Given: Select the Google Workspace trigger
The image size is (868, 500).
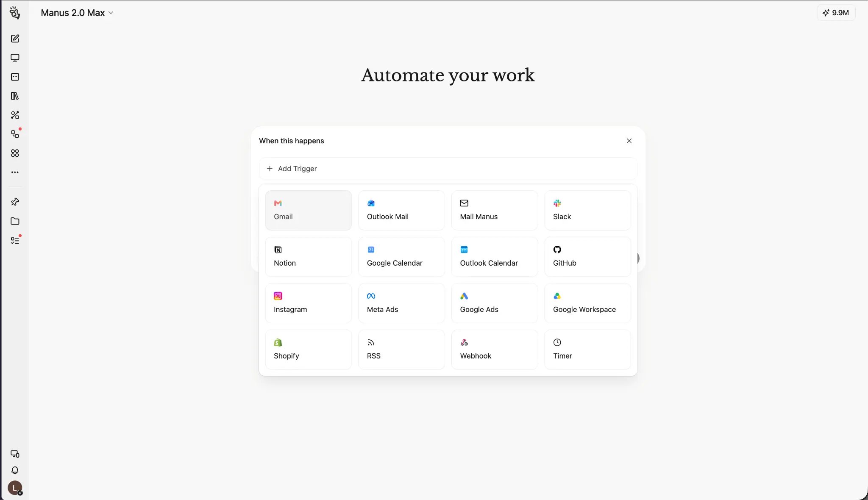Looking at the screenshot, I should pos(587,303).
